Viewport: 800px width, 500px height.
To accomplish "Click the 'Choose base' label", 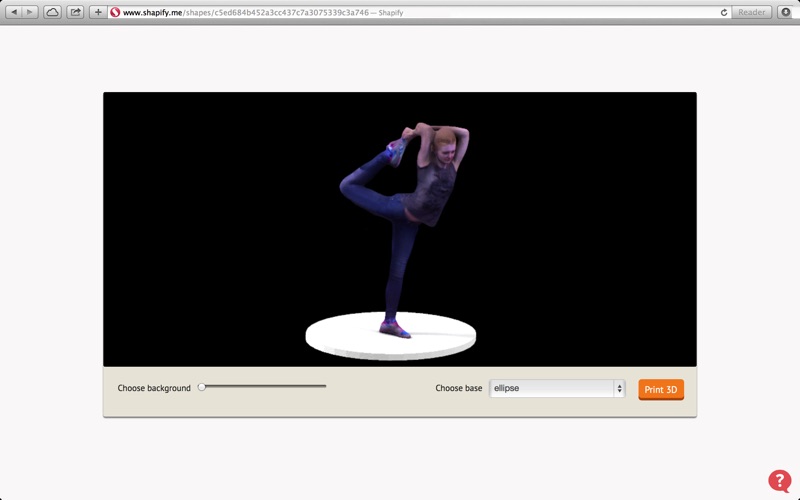I will tap(459, 388).
